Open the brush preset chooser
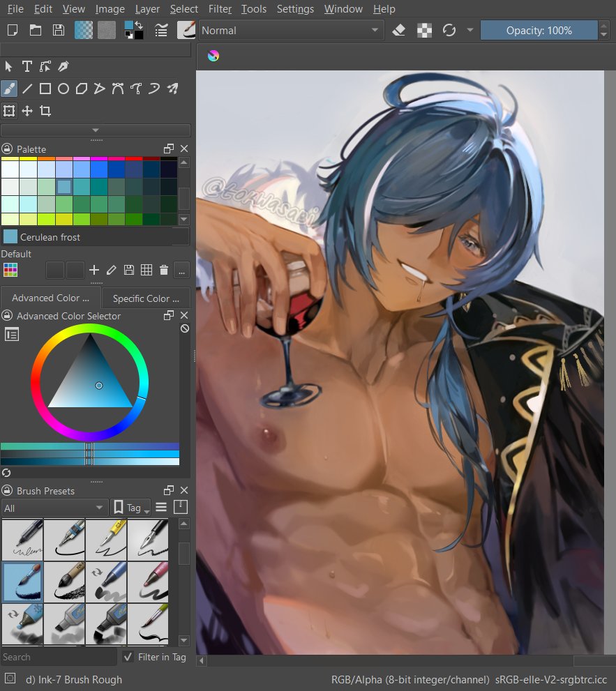Image resolution: width=616 pixels, height=691 pixels. tap(186, 31)
